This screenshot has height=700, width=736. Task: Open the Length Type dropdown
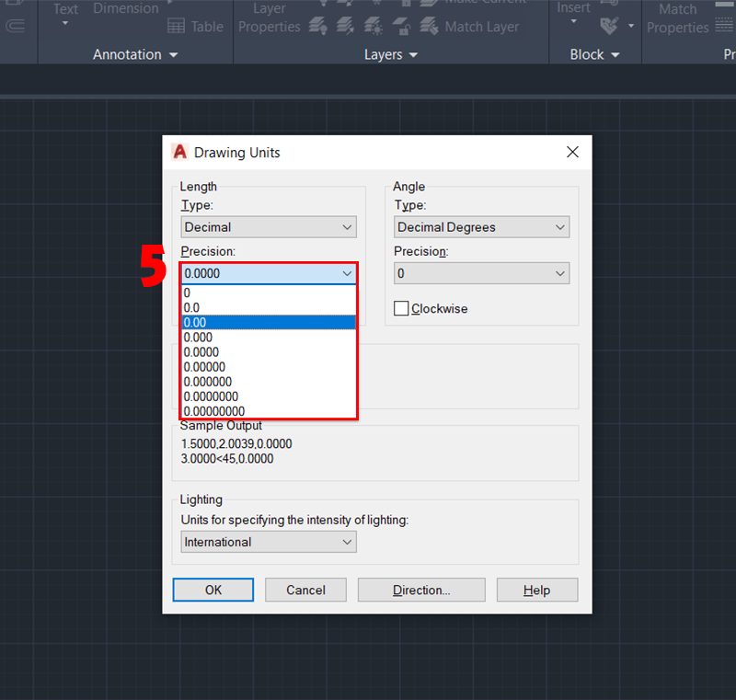click(268, 227)
